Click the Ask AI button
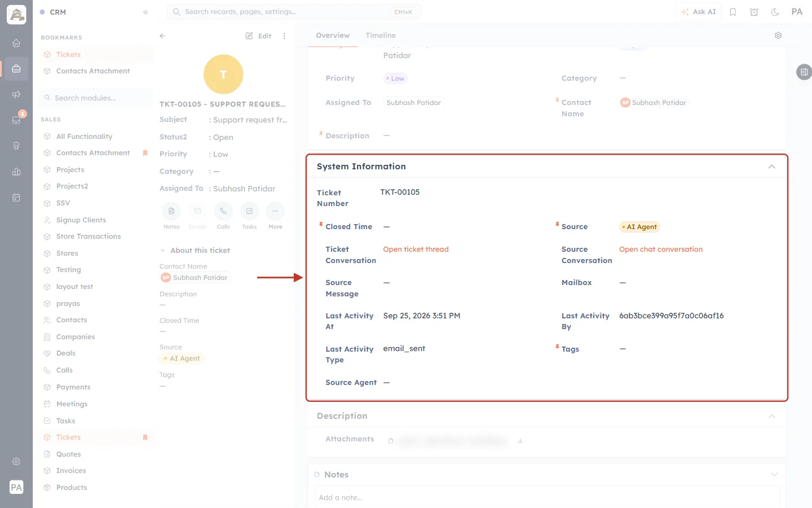812x508 pixels. click(x=698, y=12)
